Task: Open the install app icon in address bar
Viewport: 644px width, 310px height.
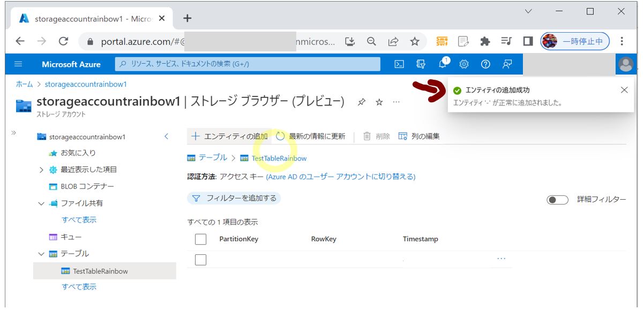Action: (x=350, y=41)
